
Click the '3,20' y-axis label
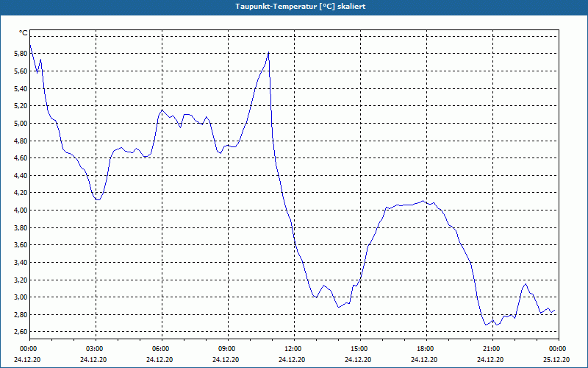pos(21,280)
